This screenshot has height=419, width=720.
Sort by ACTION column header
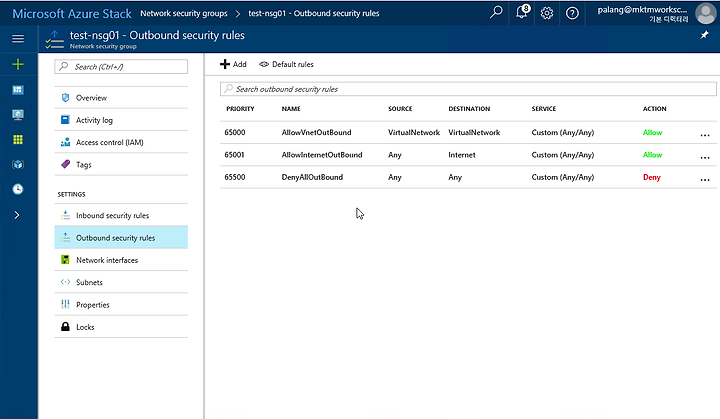[x=654, y=109]
